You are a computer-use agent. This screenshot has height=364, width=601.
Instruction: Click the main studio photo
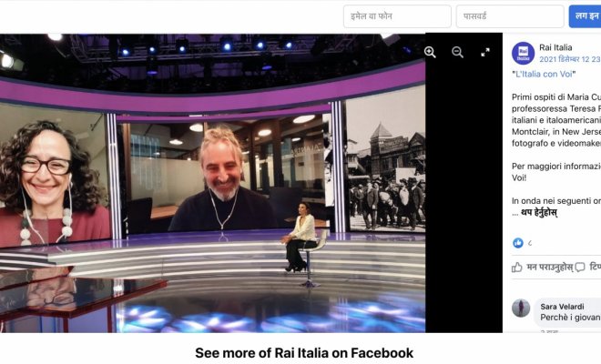pyautogui.click(x=212, y=183)
